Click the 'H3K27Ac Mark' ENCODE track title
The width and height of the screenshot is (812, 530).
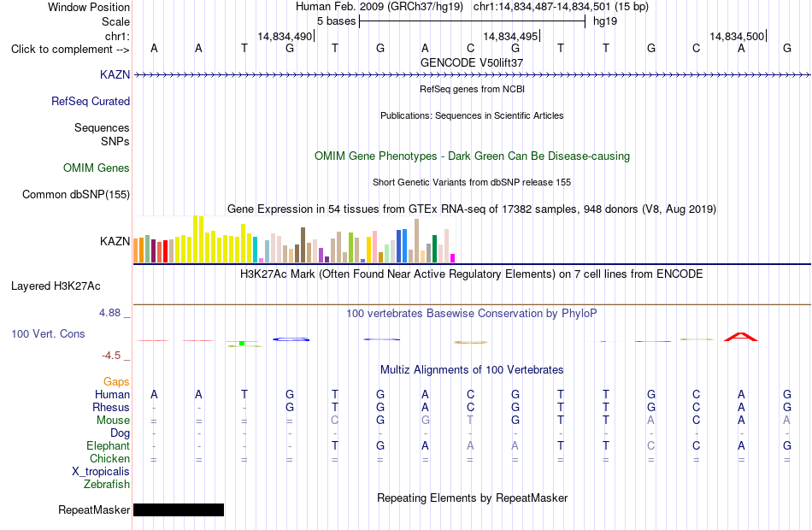472,274
